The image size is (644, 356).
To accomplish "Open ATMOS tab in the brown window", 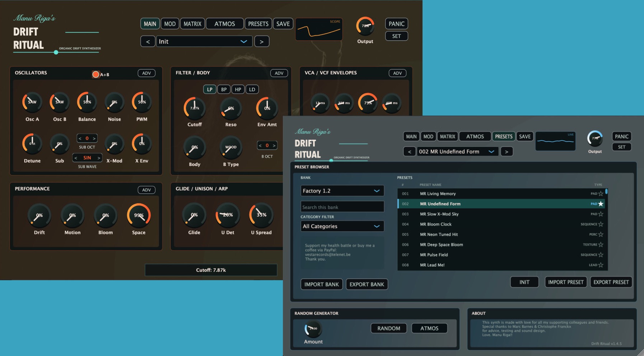I will tap(225, 24).
